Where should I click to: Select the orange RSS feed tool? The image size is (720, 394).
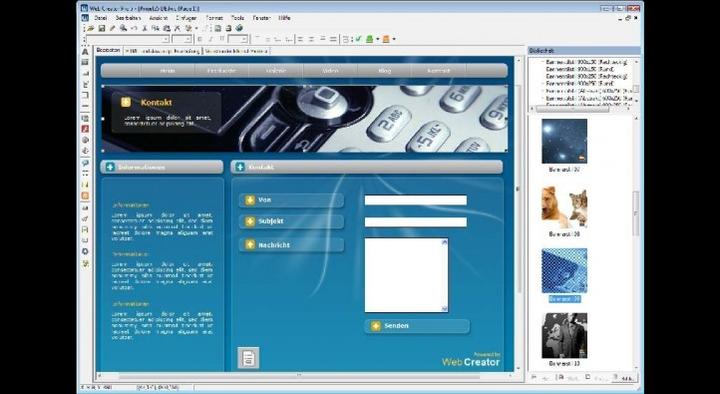[x=85, y=196]
